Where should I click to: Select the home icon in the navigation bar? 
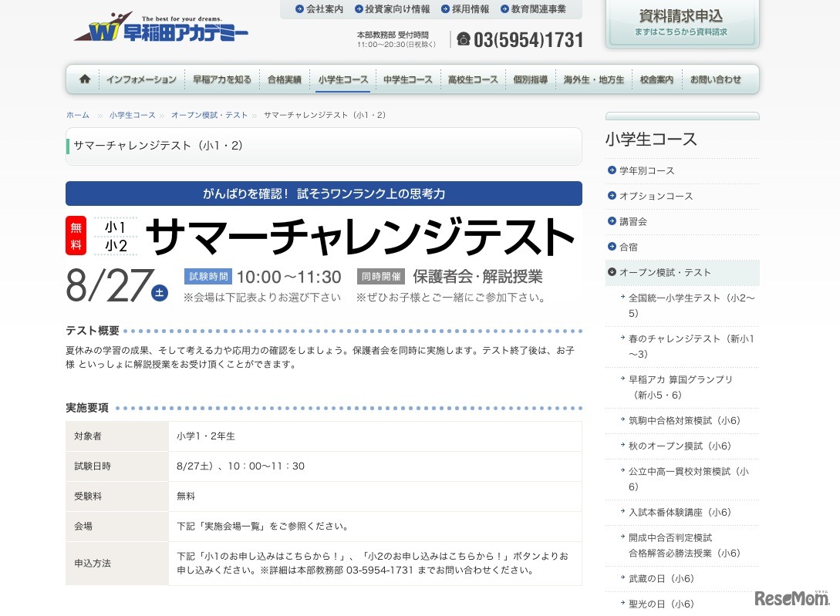click(x=84, y=79)
